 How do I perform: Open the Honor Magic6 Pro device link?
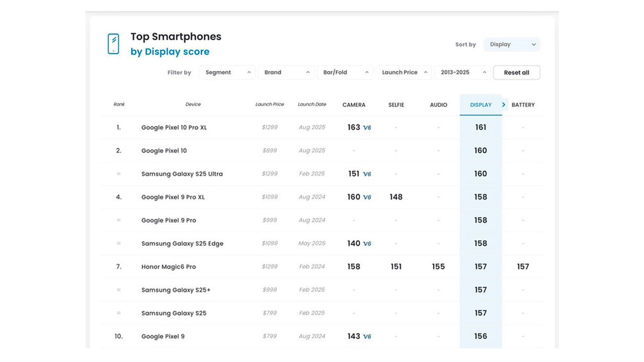(x=169, y=266)
